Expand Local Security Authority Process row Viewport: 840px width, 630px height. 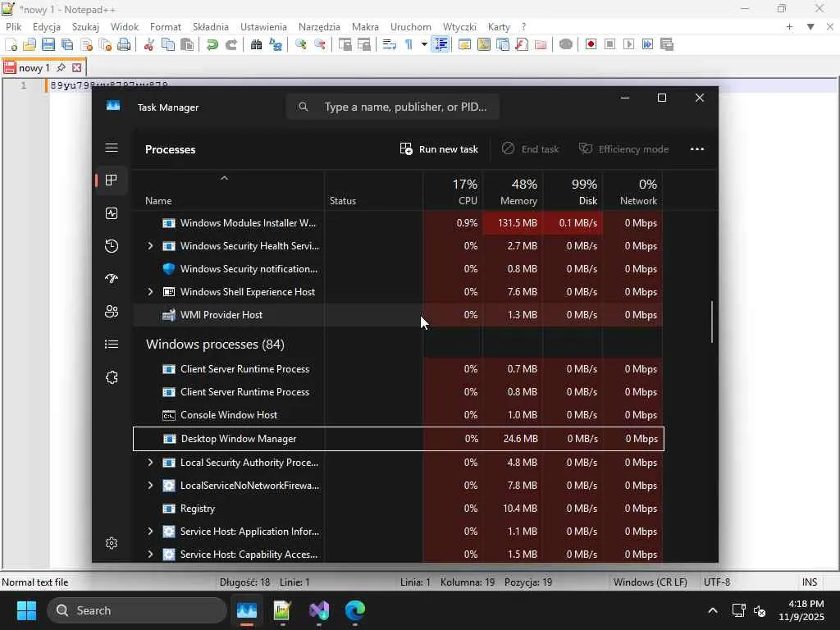point(151,463)
